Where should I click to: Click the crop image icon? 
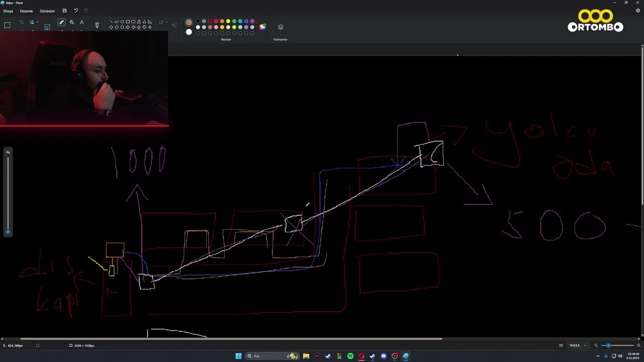pos(22,22)
